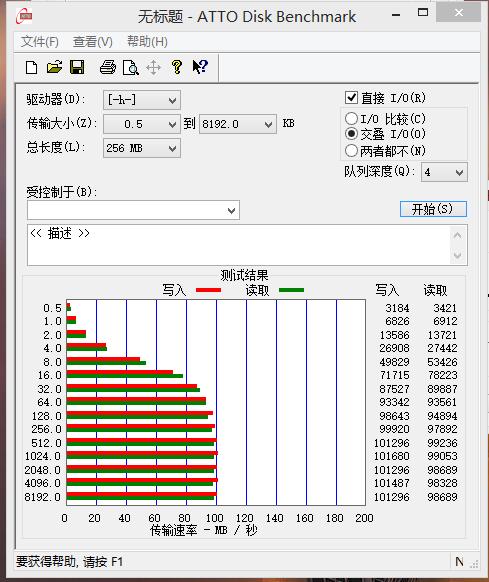Click the four-arrow move icon
This screenshot has width=489, height=582.
(x=153, y=68)
